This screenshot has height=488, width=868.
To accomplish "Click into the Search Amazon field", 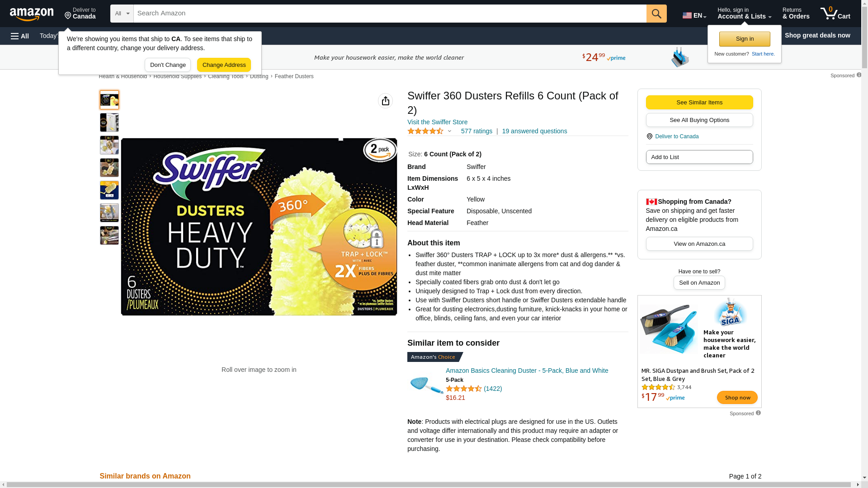I will click(390, 14).
